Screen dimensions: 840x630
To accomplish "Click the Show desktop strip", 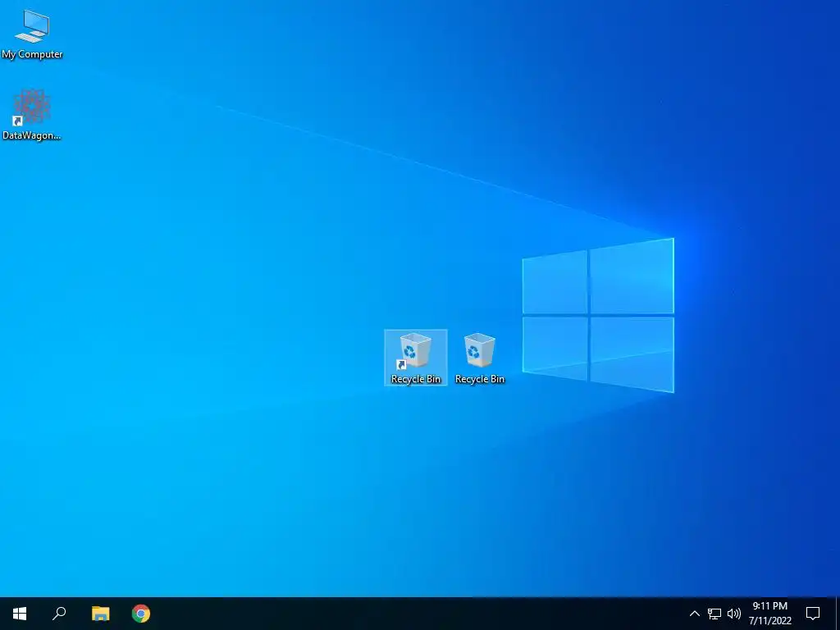I will point(838,614).
